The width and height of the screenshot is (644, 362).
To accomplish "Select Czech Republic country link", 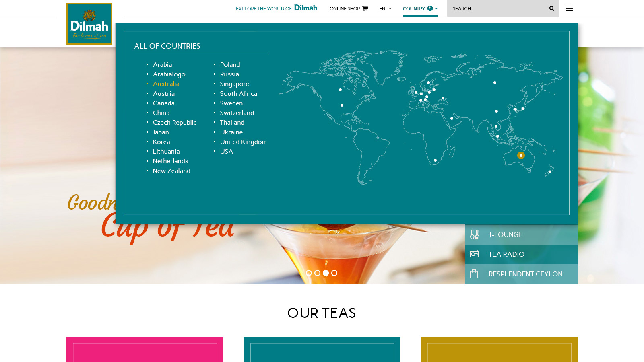I will pyautogui.click(x=175, y=122).
